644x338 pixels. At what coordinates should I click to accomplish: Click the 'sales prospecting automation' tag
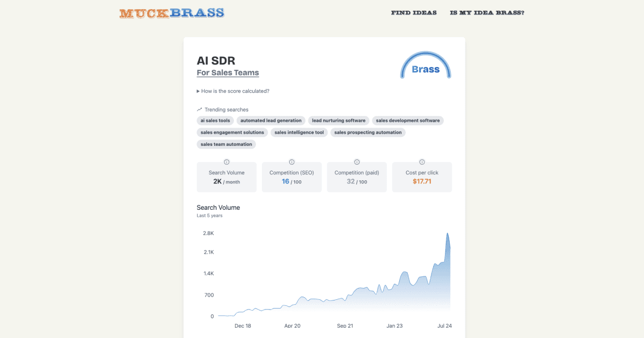pyautogui.click(x=368, y=132)
